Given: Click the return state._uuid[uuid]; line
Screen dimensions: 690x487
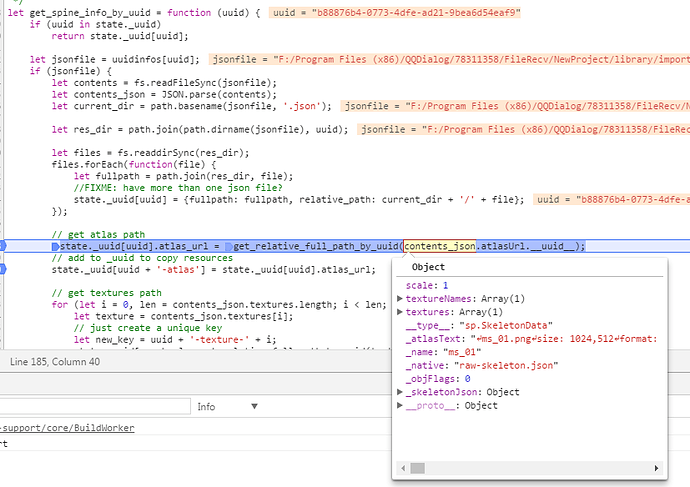Looking at the screenshot, I should [x=120, y=36].
